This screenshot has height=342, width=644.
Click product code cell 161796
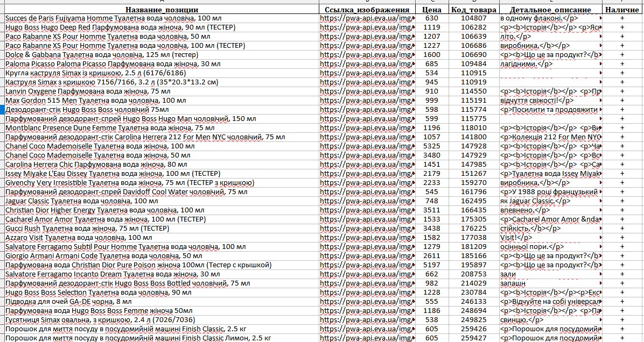473,192
